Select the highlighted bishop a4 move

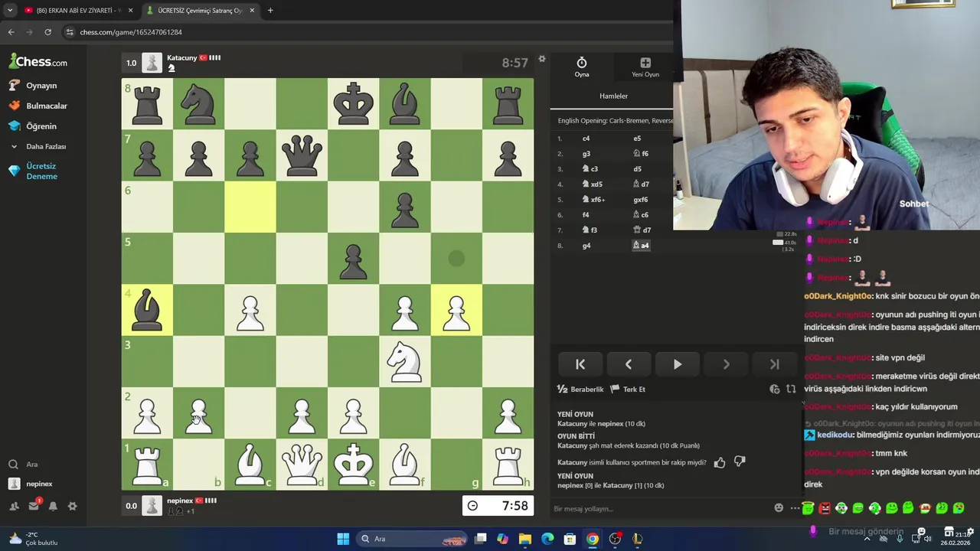click(641, 246)
